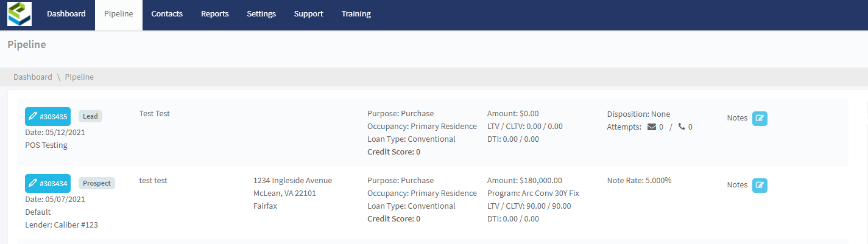
Task: Navigate to Settings
Action: (261, 14)
